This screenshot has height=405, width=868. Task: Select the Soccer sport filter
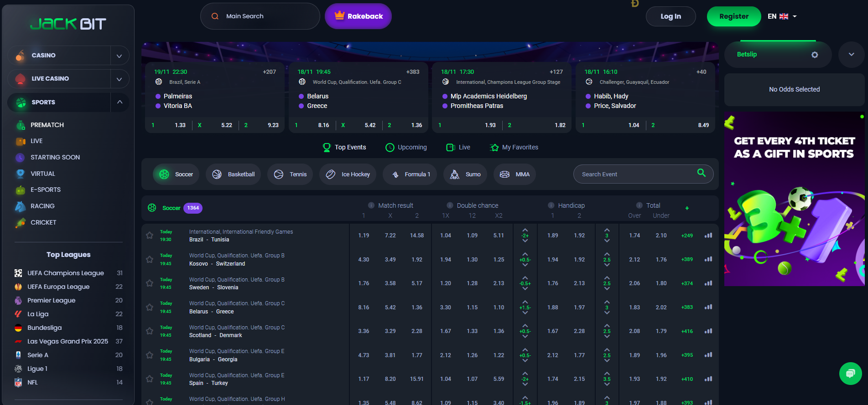(x=176, y=174)
